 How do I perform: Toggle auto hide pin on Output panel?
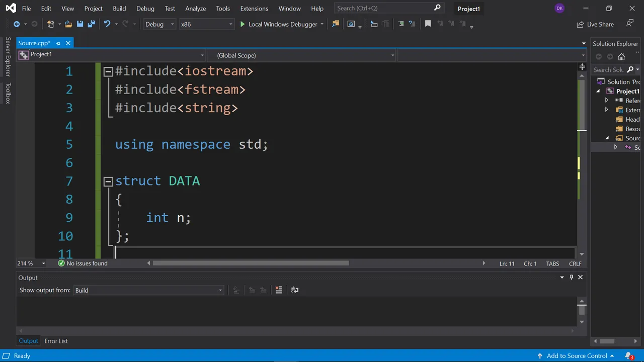(571, 278)
